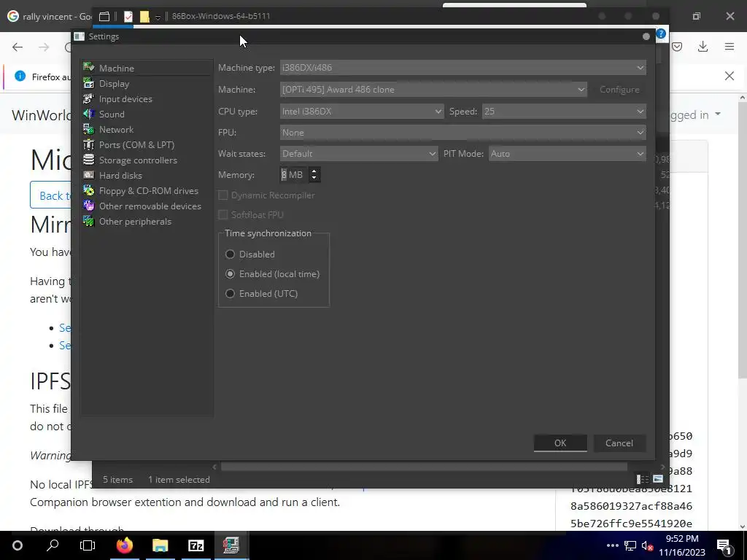Open Firefox from the taskbar
747x560 pixels.
125,545
